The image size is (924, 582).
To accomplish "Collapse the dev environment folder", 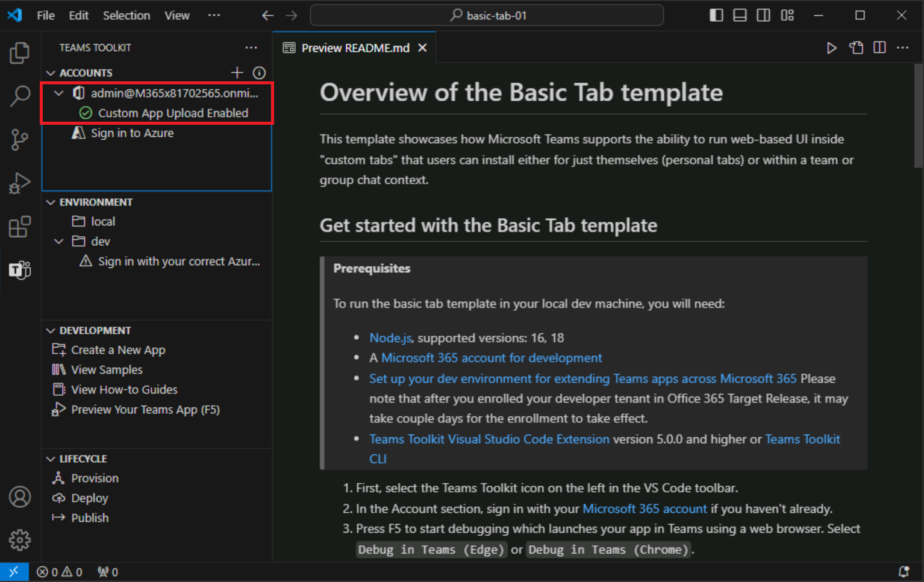I will click(x=59, y=242).
